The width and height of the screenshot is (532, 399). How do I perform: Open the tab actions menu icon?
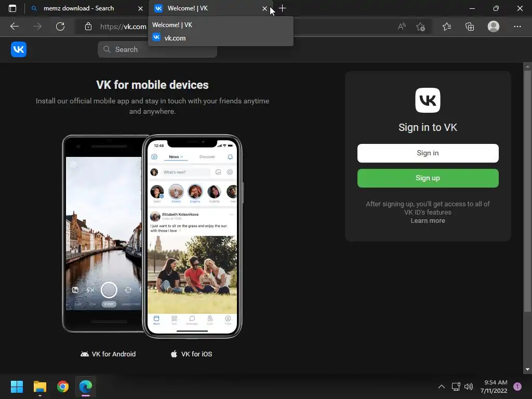coord(12,8)
